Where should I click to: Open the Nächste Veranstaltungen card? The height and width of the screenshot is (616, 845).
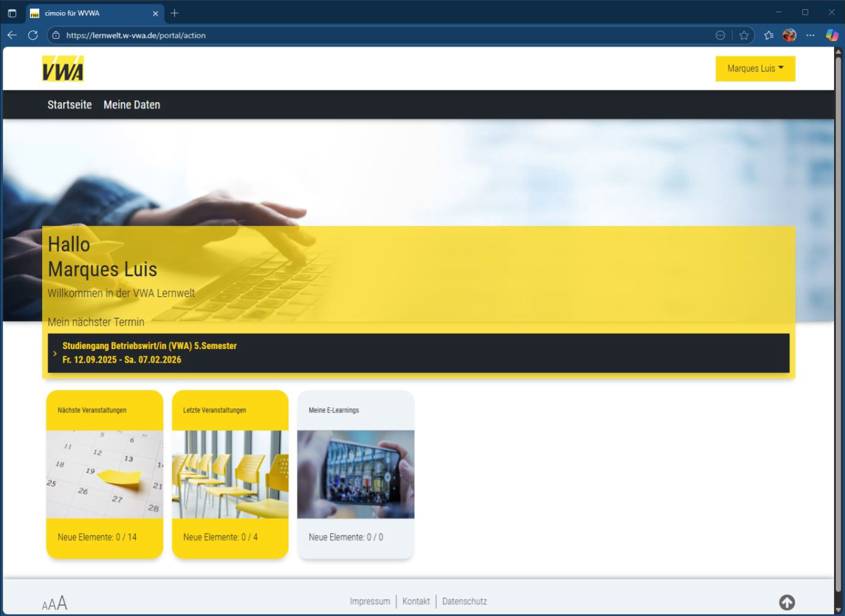pyautogui.click(x=104, y=474)
